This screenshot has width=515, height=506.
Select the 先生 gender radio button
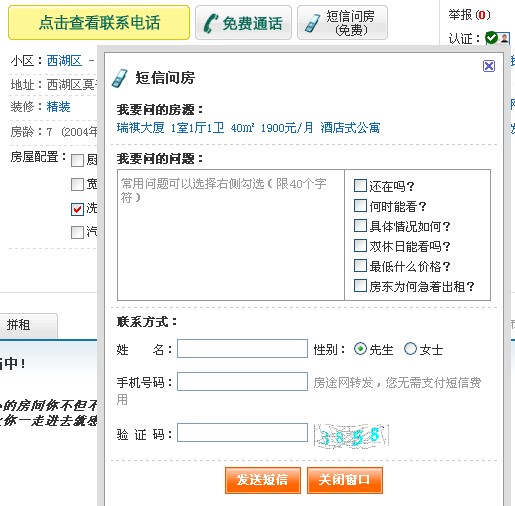click(x=360, y=349)
